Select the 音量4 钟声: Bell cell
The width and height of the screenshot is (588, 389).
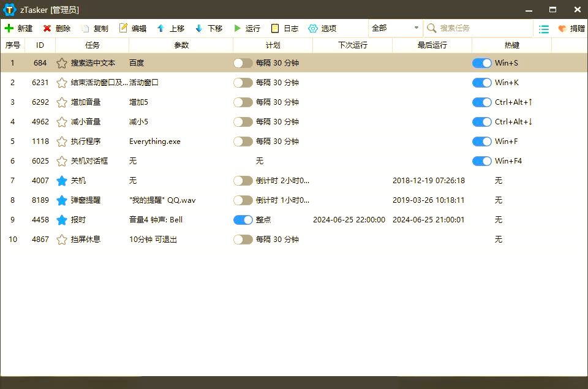(x=156, y=220)
